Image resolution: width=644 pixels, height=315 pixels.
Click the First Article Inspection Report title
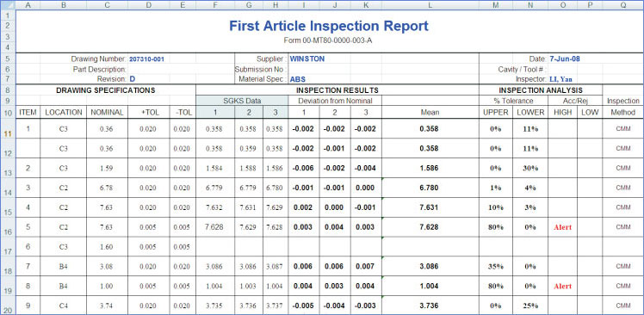click(x=329, y=26)
